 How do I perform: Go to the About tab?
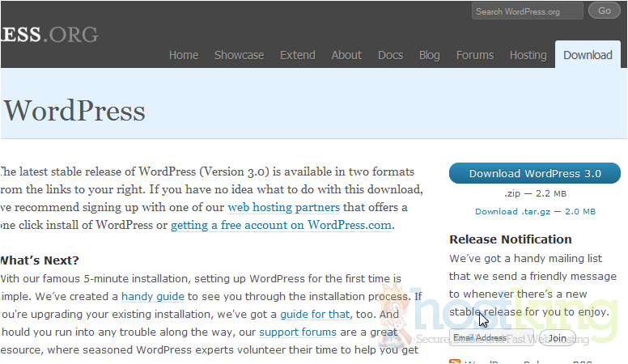[x=346, y=55]
